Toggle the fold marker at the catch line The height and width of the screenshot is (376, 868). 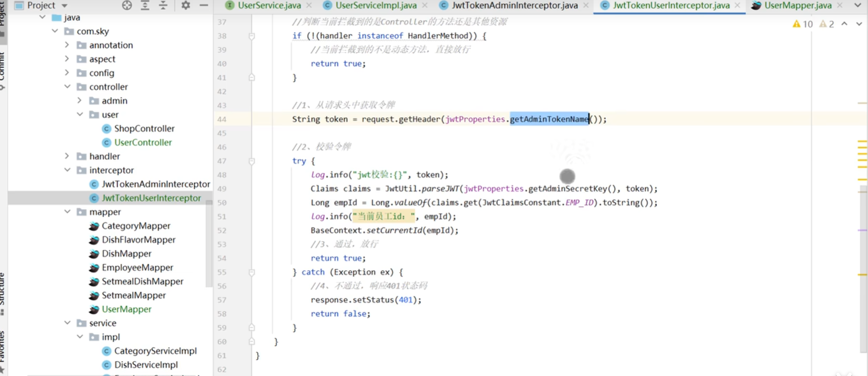pos(252,272)
